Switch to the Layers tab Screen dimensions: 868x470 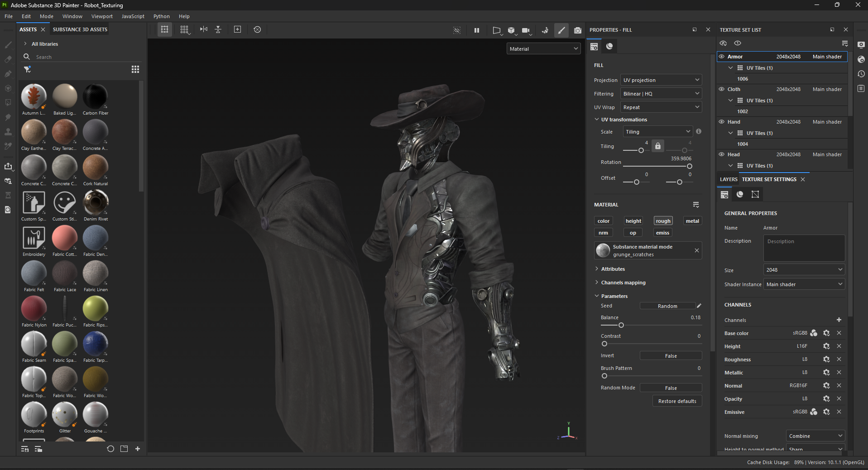tap(728, 179)
